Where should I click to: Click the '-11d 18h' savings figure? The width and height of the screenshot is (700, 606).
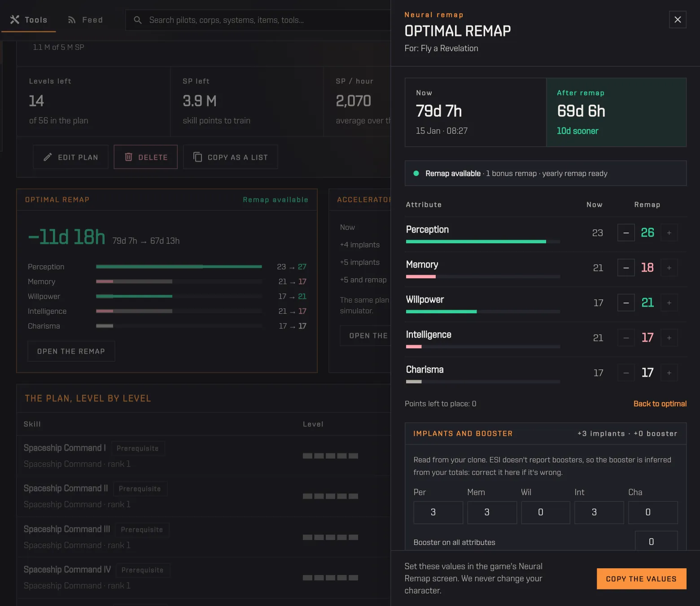66,237
